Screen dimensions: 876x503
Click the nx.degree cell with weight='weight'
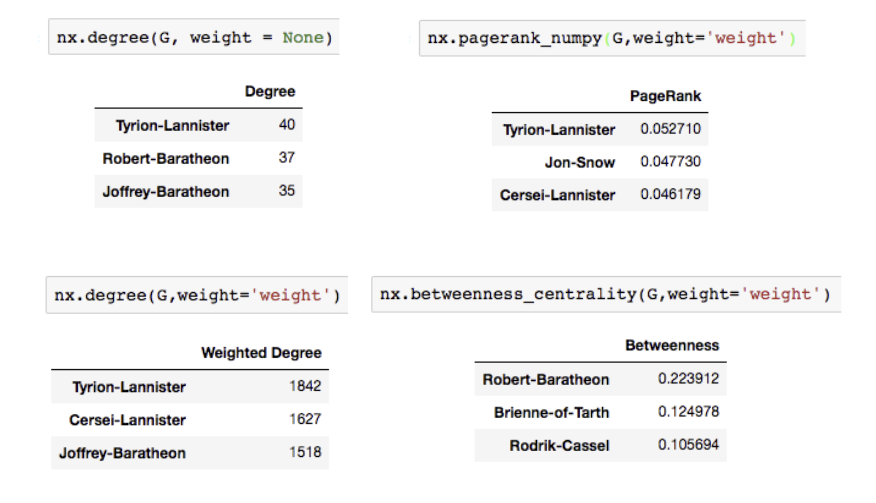(197, 296)
